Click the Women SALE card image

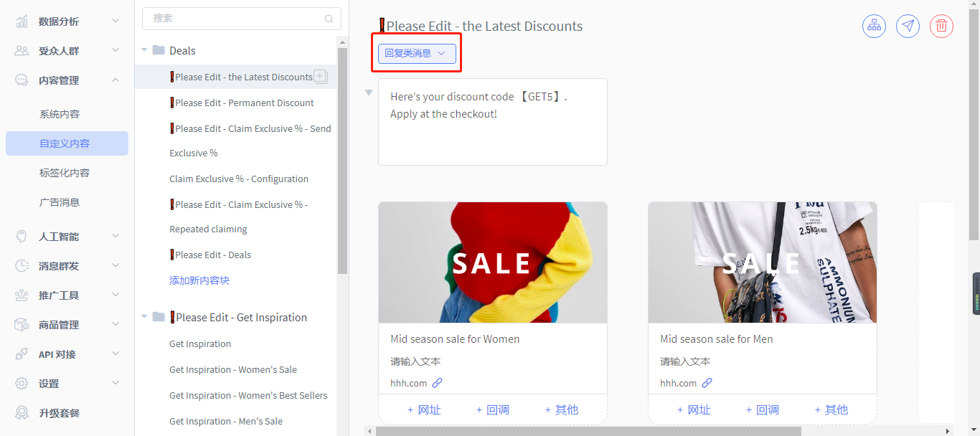[493, 262]
